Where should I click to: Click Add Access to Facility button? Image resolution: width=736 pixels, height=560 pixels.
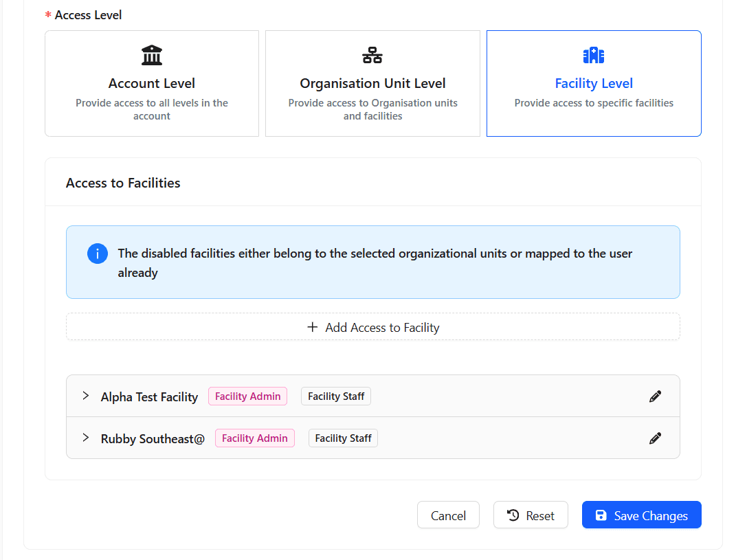point(373,327)
